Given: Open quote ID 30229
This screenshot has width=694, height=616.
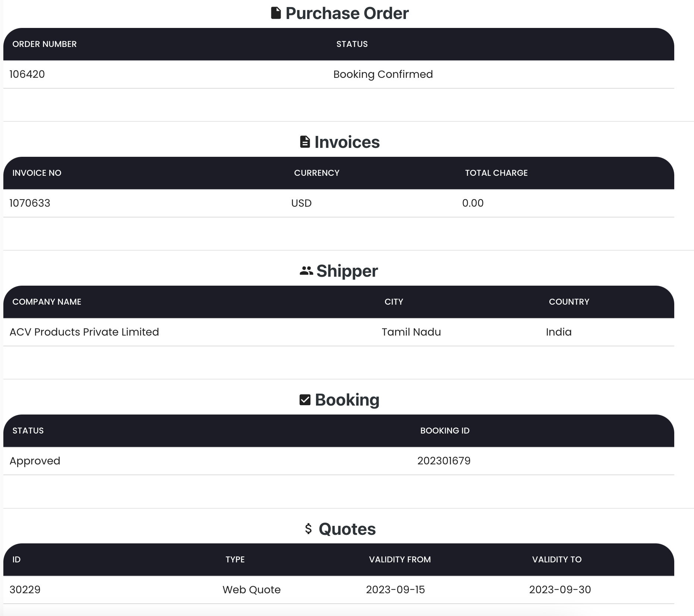Looking at the screenshot, I should pyautogui.click(x=25, y=590).
